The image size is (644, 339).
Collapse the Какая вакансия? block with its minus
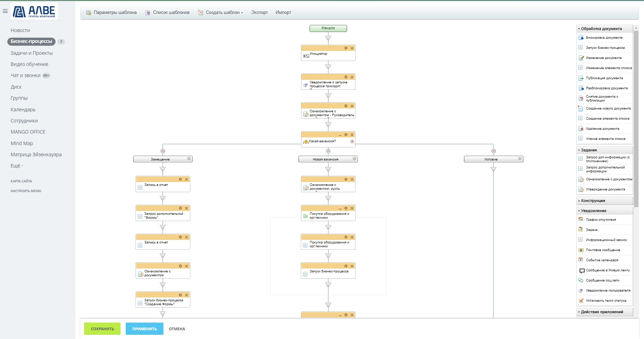340,135
